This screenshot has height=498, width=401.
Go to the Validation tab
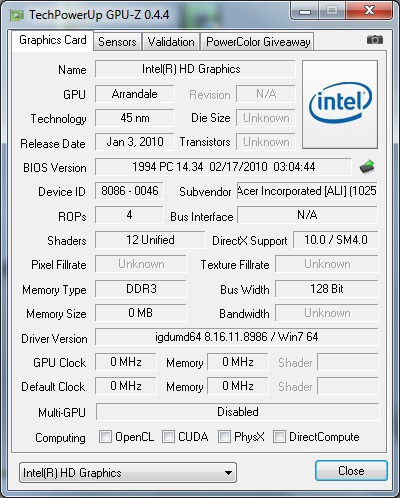pos(171,42)
